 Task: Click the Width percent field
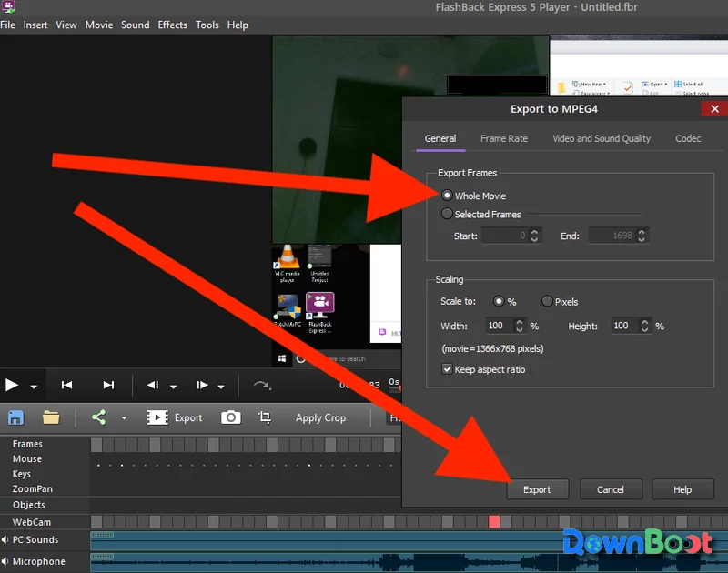(499, 326)
